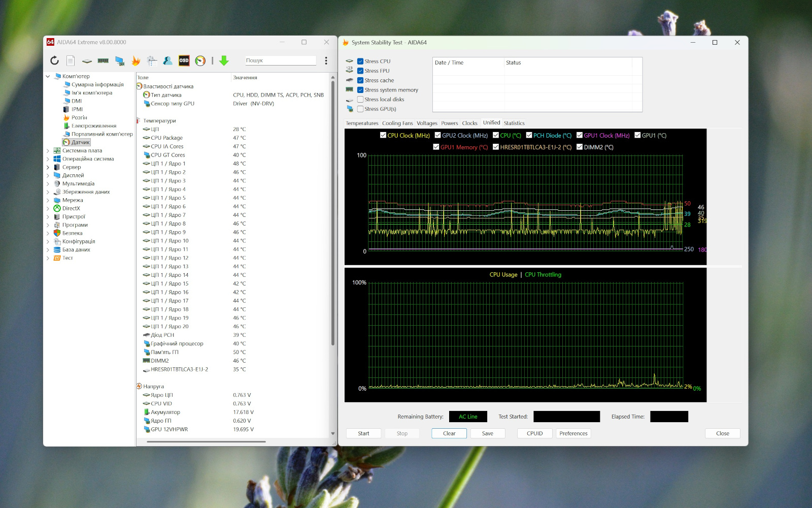Open the OSD panel icon
This screenshot has height=508, width=812.
tap(184, 60)
